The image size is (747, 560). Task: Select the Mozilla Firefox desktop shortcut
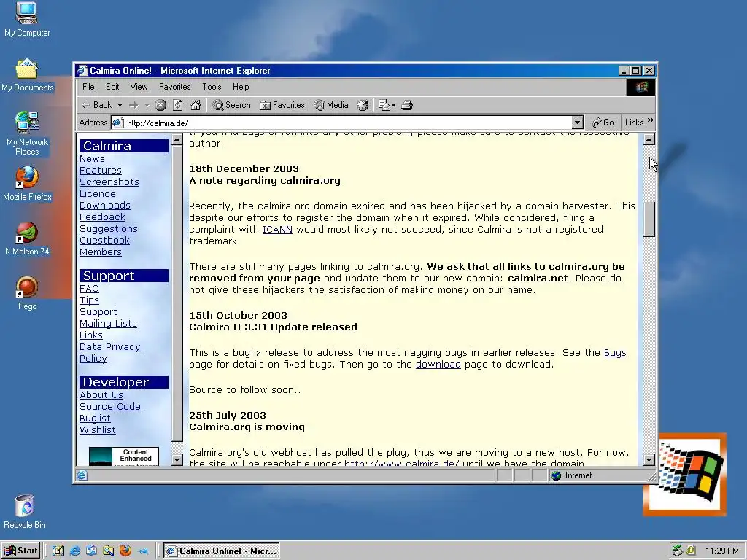click(x=27, y=184)
